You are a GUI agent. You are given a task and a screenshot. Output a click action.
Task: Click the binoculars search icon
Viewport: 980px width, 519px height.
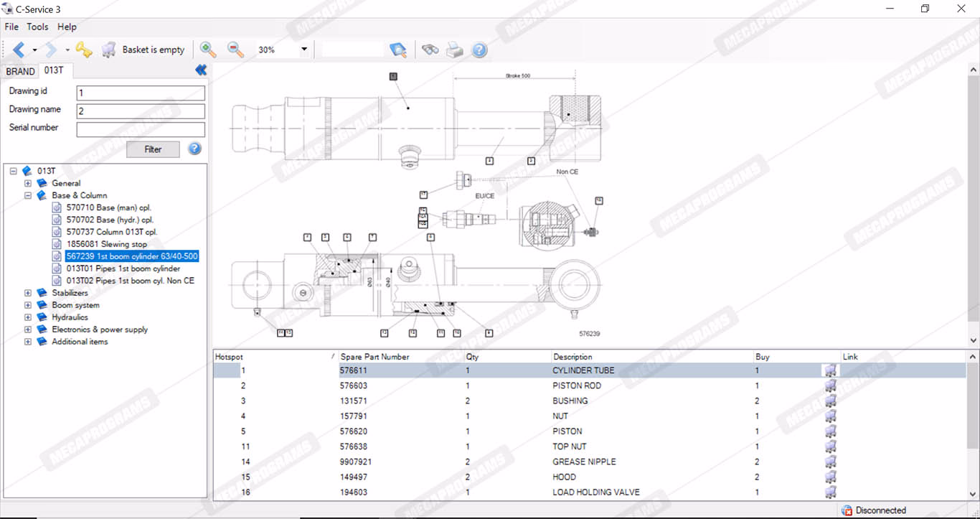coord(430,50)
